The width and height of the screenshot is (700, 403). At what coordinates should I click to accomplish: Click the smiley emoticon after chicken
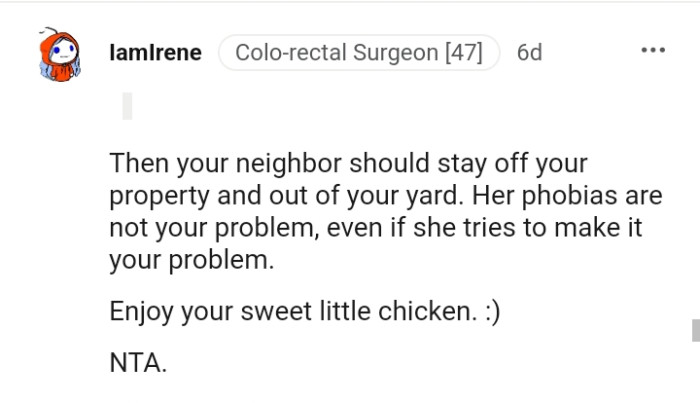490,311
